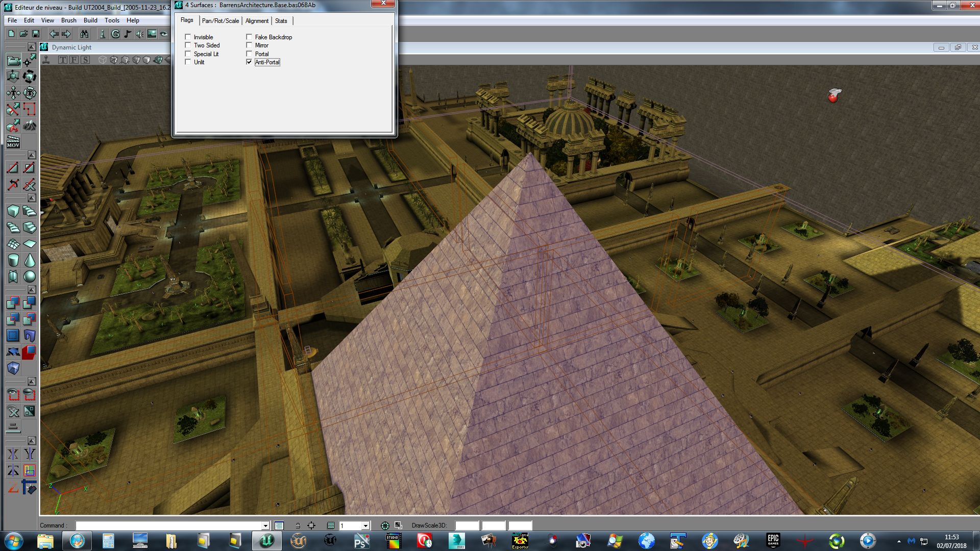Open Search for Actors binoculars
980x551 pixels.
click(x=84, y=34)
